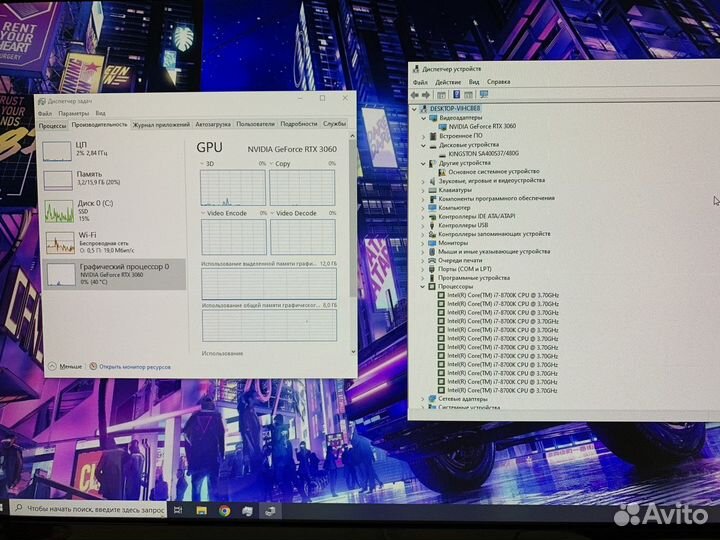Launch Google Chrome from the taskbar
This screenshot has height=540, width=720.
[x=224, y=511]
